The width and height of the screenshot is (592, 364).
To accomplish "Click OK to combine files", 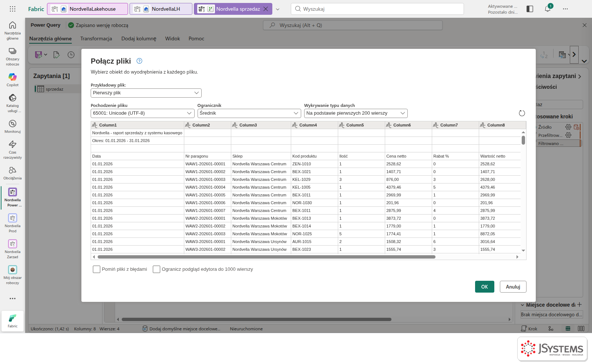I will point(485,287).
